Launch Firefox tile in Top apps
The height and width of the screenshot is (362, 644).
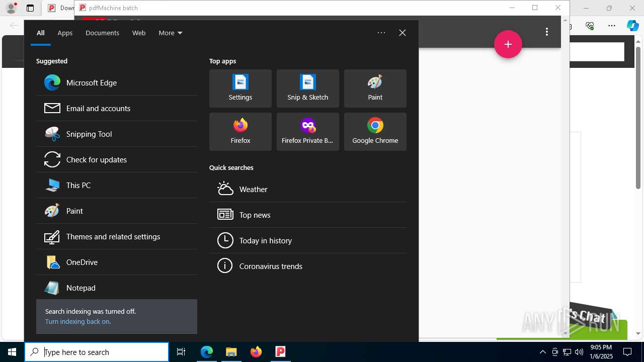click(240, 132)
